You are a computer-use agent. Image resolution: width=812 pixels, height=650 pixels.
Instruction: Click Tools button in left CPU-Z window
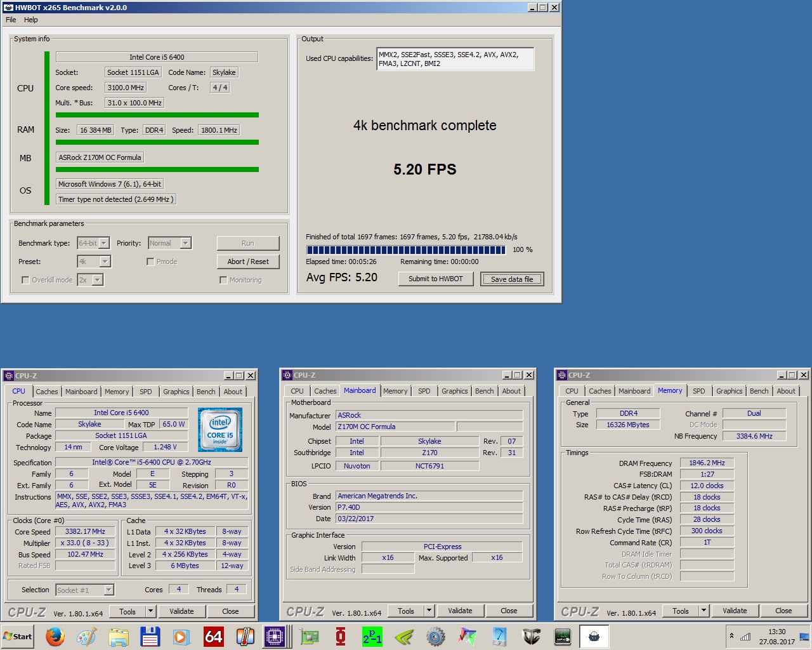pyautogui.click(x=128, y=611)
